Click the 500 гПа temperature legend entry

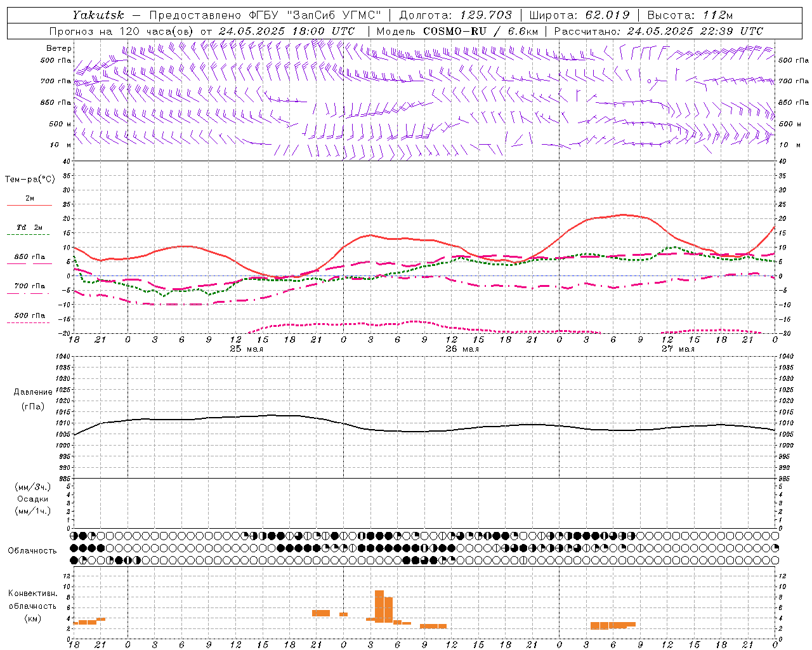coord(29,315)
